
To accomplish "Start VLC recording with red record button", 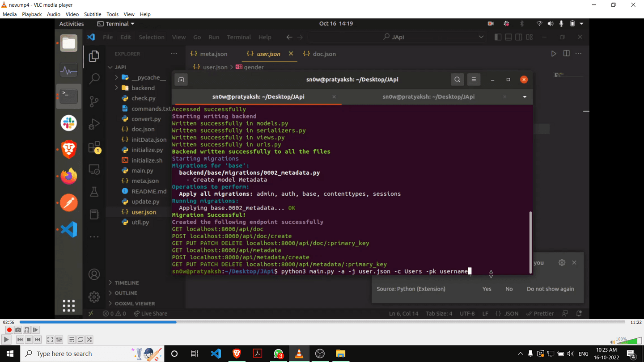I will [x=9, y=330].
